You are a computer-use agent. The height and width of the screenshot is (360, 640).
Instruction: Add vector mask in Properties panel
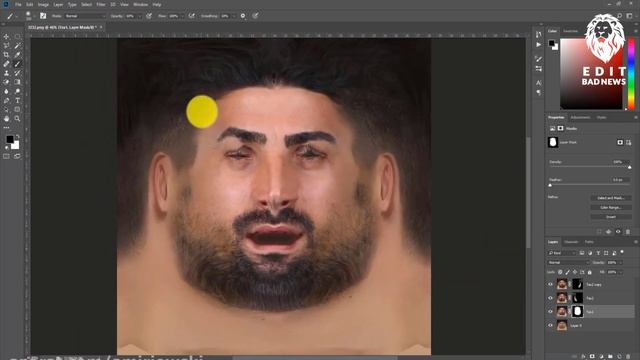coord(629,142)
